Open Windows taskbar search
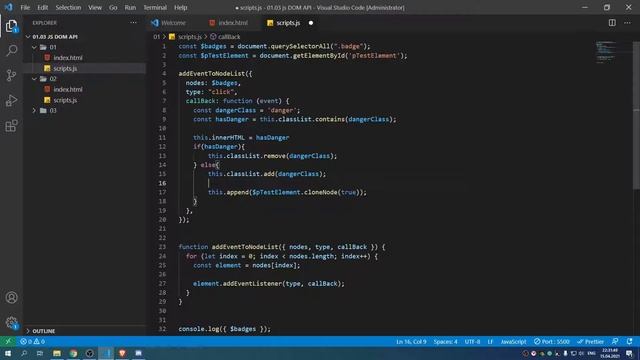640x360 pixels. point(24,353)
